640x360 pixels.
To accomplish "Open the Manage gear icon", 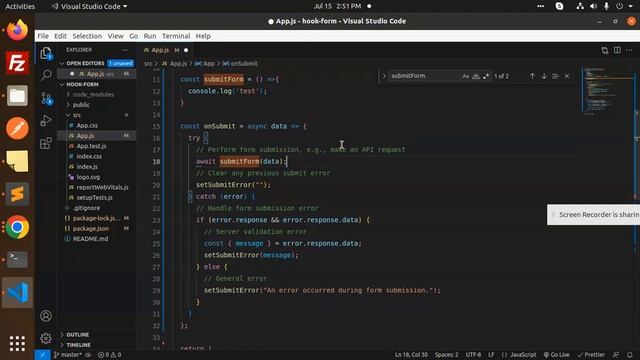I will pos(46,338).
